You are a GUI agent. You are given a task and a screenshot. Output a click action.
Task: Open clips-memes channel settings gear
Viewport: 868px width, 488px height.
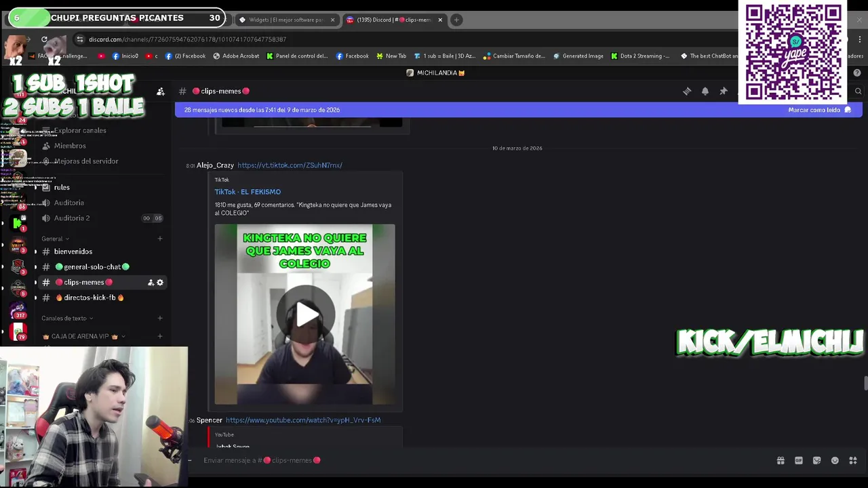(x=160, y=282)
